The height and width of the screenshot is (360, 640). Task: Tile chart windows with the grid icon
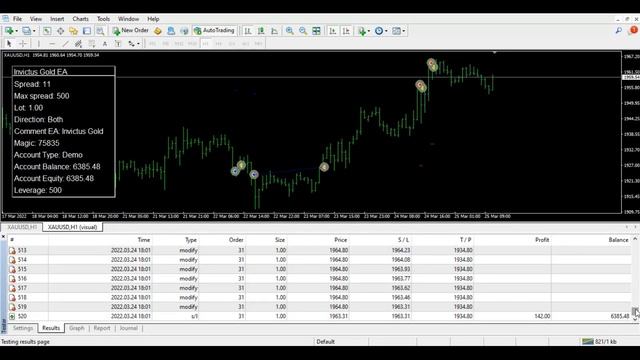click(x=316, y=31)
